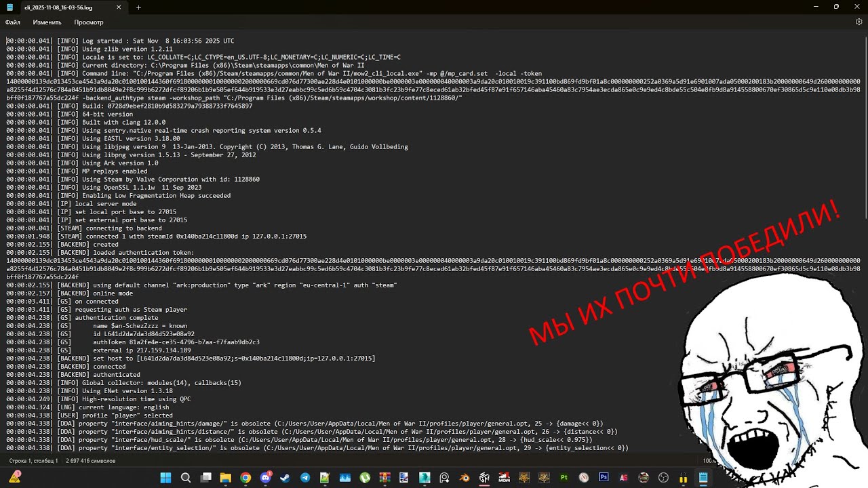Screen dimensions: 868x488
Task: Click the [BACKEND] online mode line
Action: pyautogui.click(x=70, y=293)
